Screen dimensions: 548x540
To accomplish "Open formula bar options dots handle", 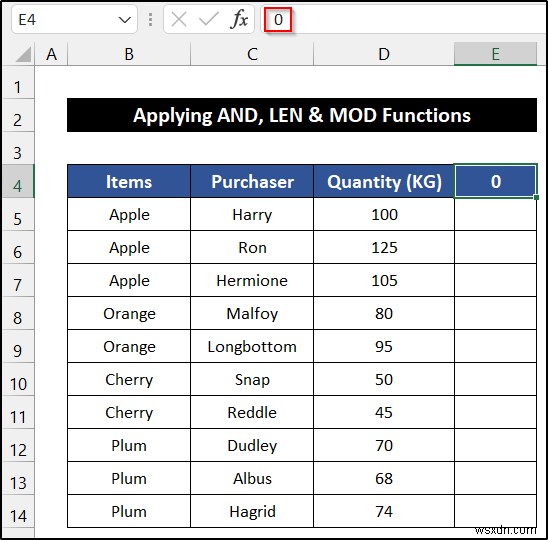I will pos(150,20).
